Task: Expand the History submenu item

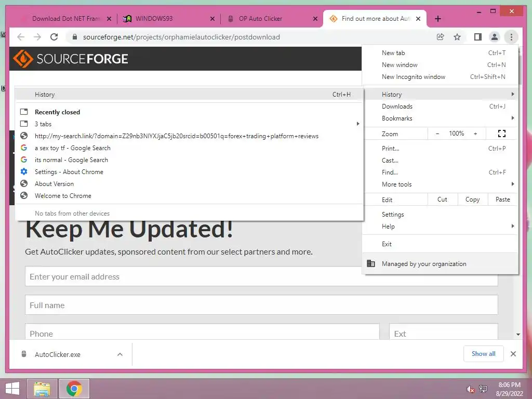Action: point(440,95)
